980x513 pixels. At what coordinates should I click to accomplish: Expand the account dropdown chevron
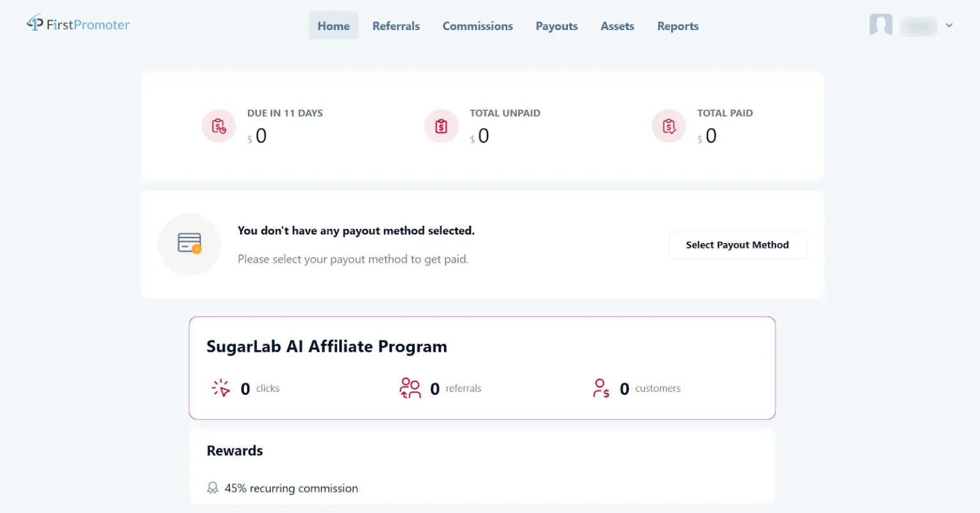point(949,26)
